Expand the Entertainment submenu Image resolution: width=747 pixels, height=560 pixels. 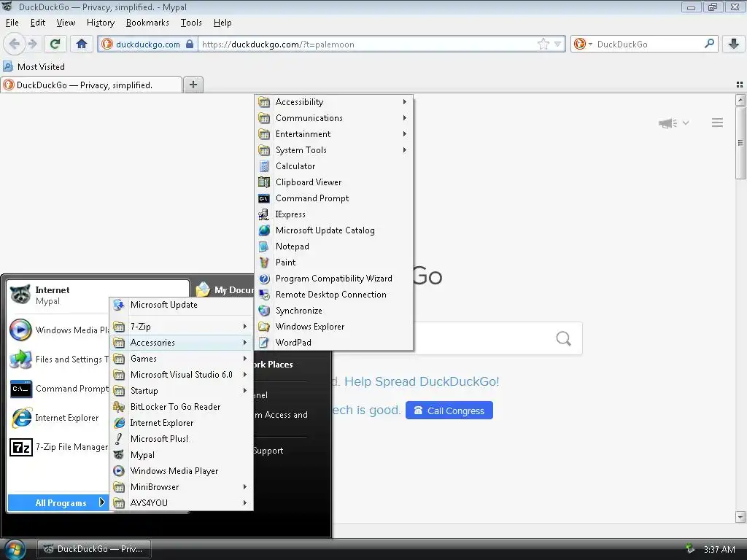pyautogui.click(x=333, y=134)
